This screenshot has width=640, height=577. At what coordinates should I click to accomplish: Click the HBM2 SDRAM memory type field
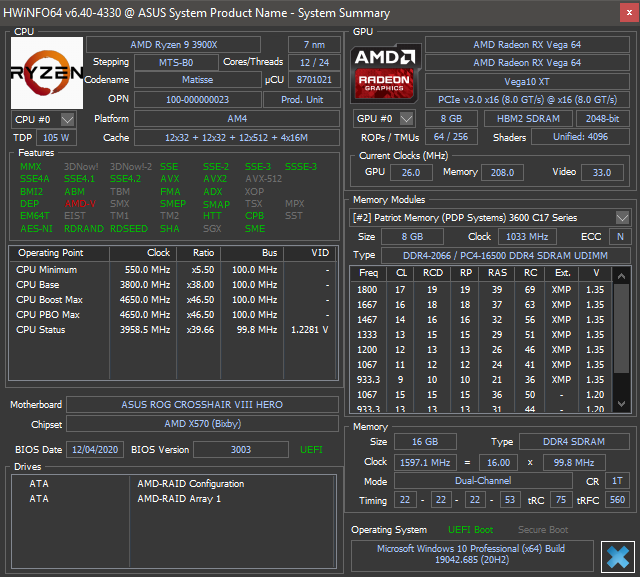528,119
